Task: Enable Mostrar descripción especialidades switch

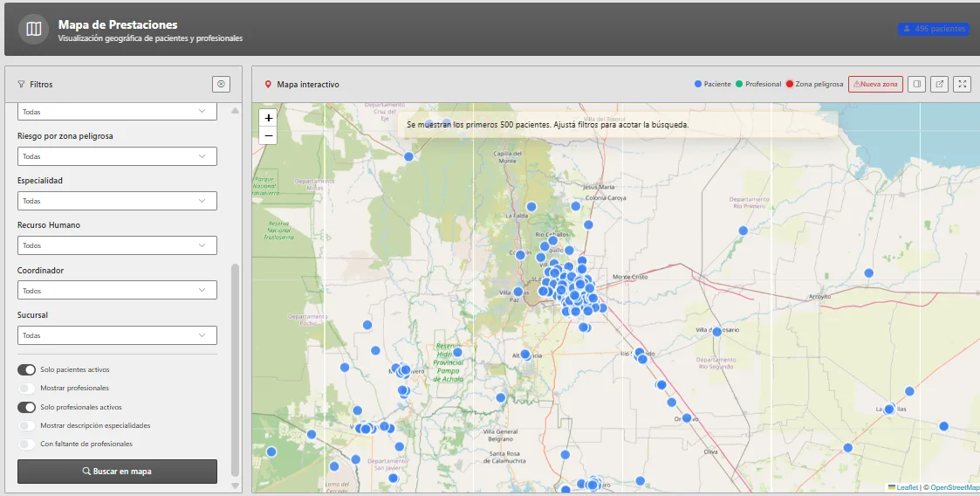Action: coord(26,425)
